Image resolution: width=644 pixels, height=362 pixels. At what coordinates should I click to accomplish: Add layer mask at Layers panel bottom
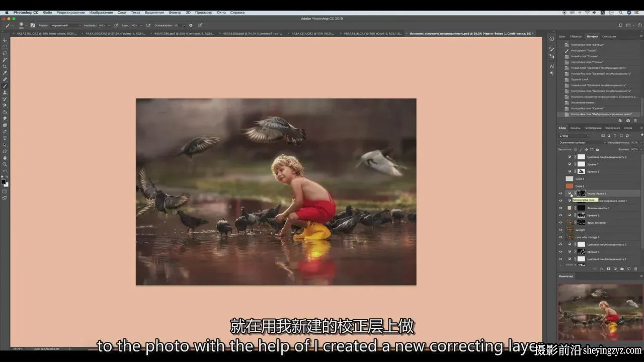tap(608, 269)
